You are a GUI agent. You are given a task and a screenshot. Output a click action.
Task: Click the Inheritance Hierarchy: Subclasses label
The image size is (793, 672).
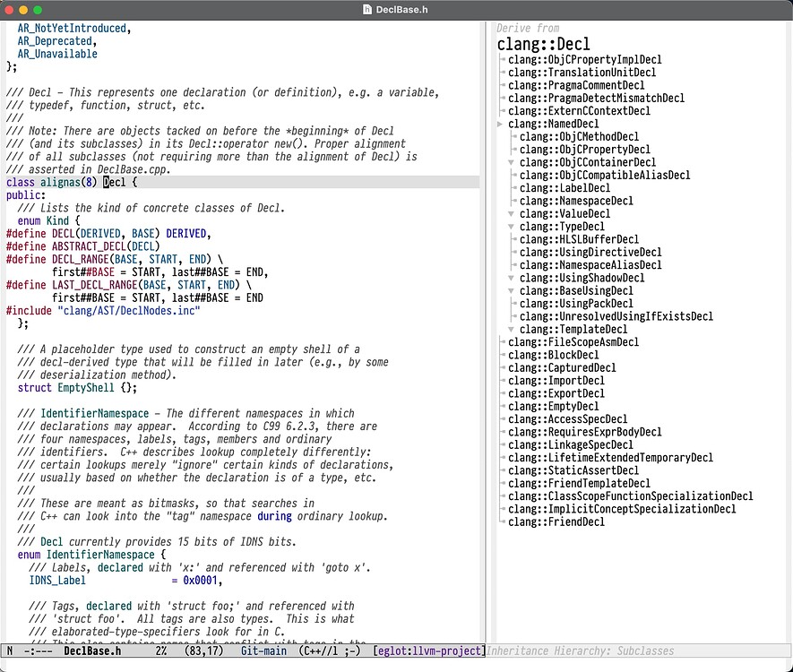click(x=582, y=651)
